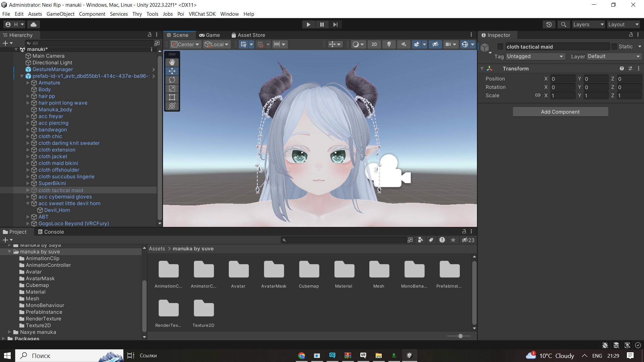Select the Rotate tool
The height and width of the screenshot is (362, 644).
click(172, 80)
